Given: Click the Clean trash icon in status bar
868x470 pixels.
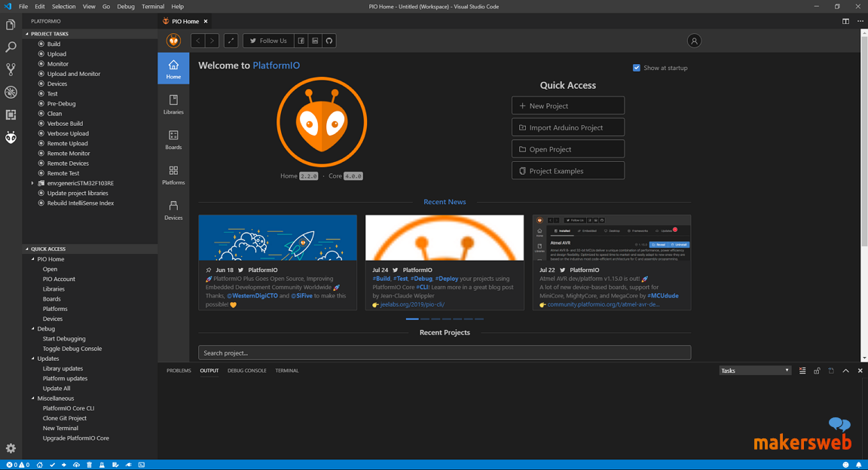Looking at the screenshot, I should click(89, 465).
